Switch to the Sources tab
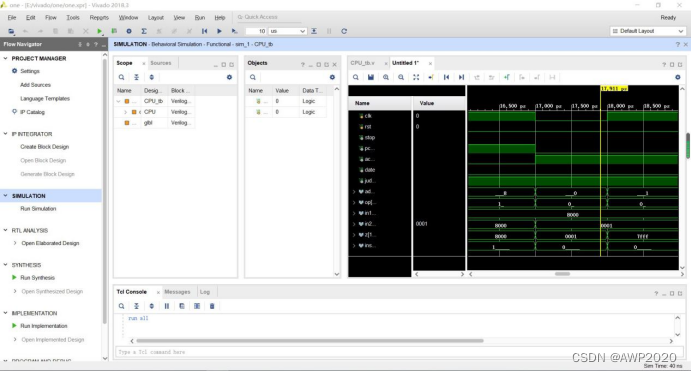The height and width of the screenshot is (372, 692). pyautogui.click(x=161, y=63)
